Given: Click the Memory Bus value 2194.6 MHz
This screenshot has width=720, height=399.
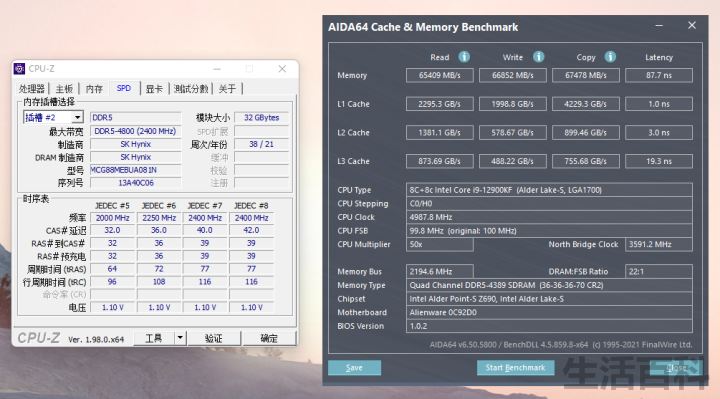Looking at the screenshot, I should [x=439, y=271].
